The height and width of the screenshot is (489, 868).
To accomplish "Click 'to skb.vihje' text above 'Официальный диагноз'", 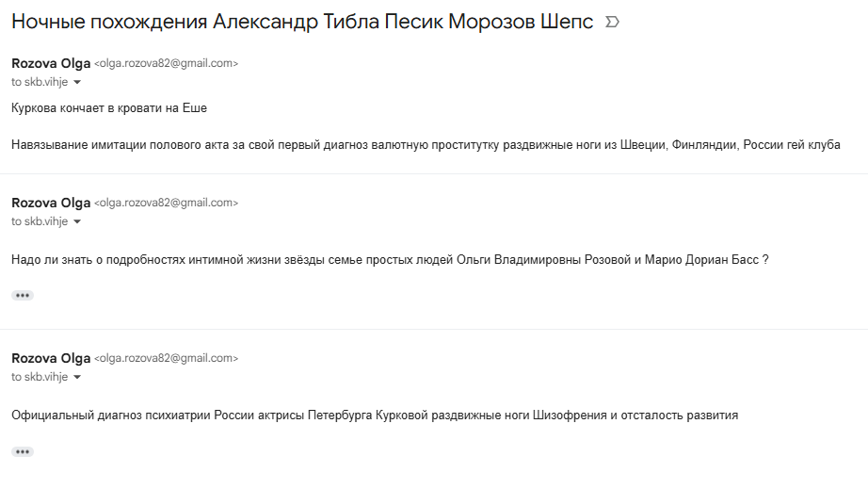I will tap(40, 377).
